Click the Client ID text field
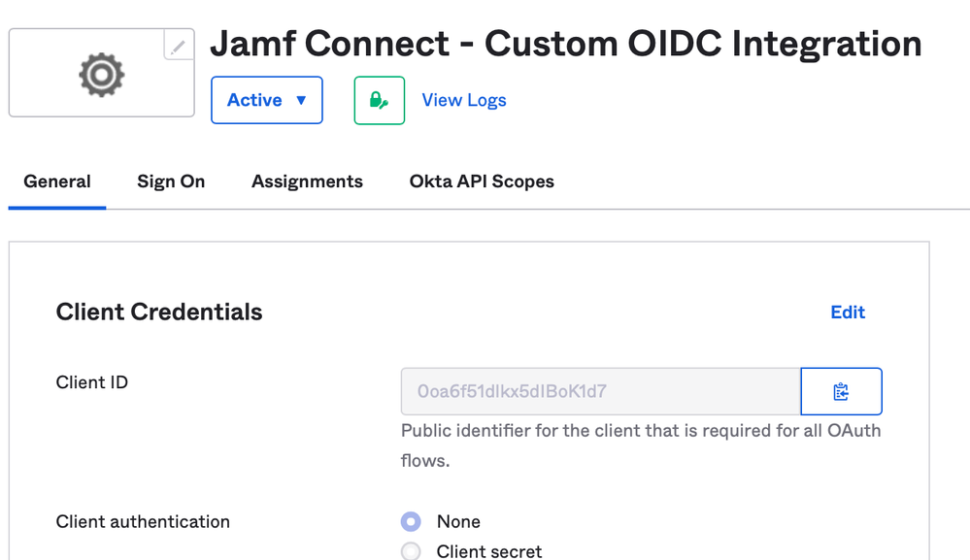This screenshot has width=970, height=560. 600,391
